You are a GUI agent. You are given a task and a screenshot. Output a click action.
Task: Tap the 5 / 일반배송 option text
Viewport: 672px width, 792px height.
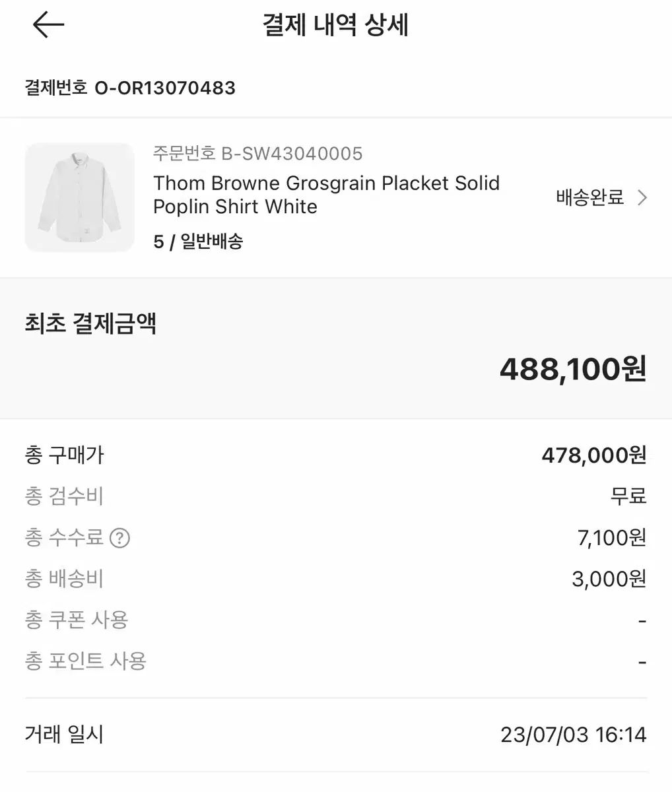tap(198, 242)
